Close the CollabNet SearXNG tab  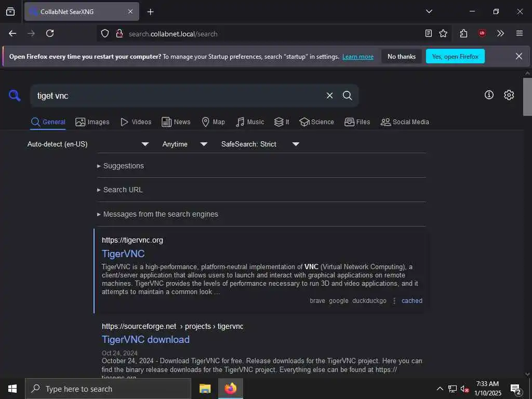pyautogui.click(x=130, y=11)
